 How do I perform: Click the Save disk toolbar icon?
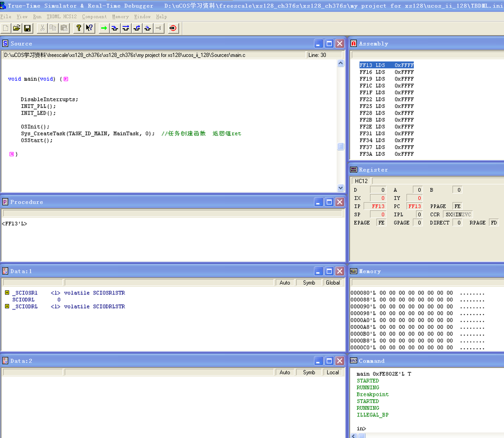coord(27,28)
